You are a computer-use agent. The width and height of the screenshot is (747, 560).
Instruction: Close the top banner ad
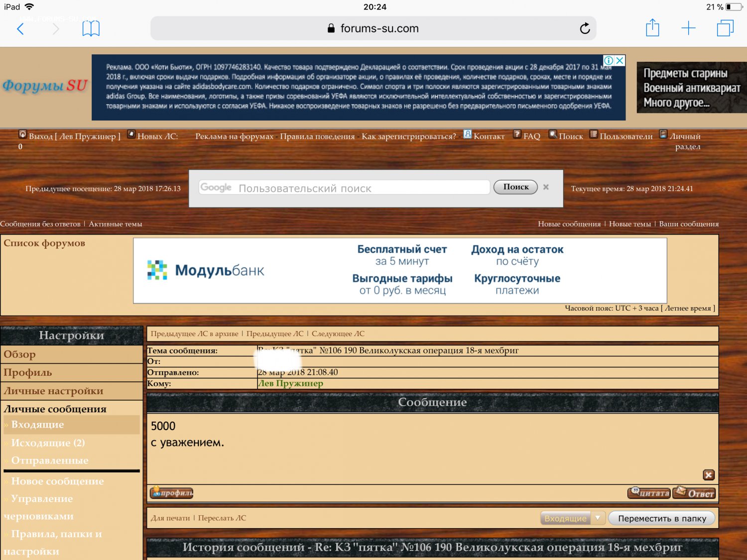[620, 61]
